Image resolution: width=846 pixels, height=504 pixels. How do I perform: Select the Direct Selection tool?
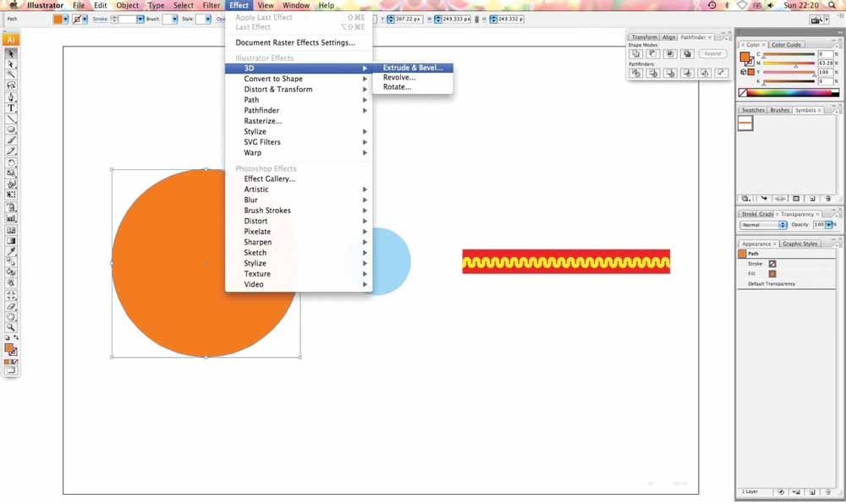11,64
